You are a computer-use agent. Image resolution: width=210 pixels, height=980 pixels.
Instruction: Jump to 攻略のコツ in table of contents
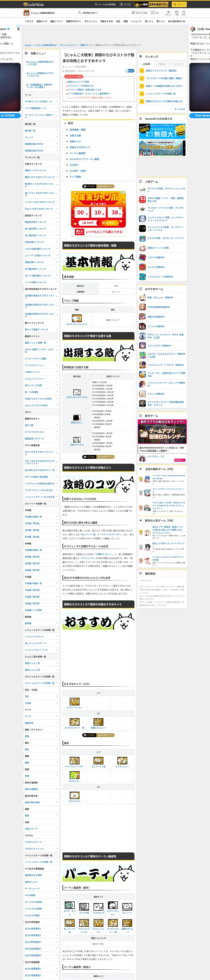(x=75, y=141)
